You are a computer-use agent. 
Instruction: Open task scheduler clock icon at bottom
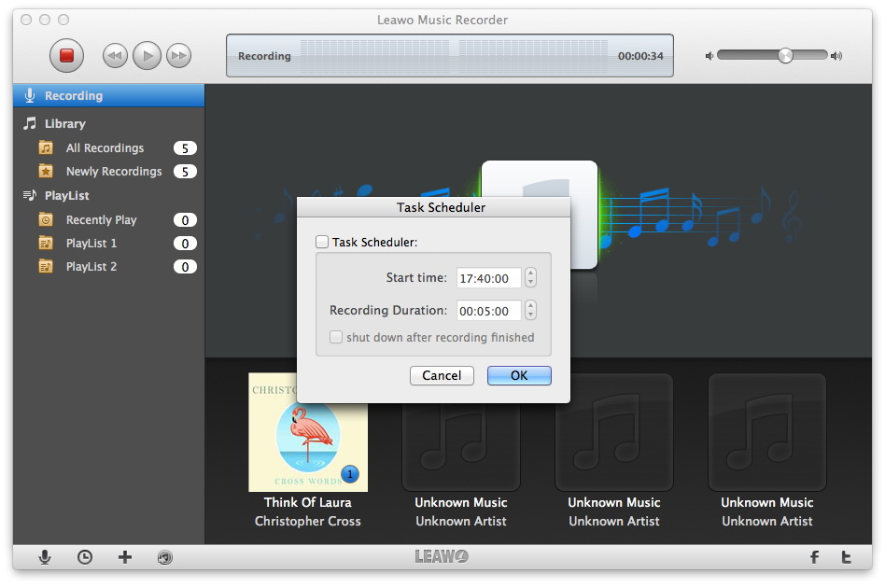point(85,557)
